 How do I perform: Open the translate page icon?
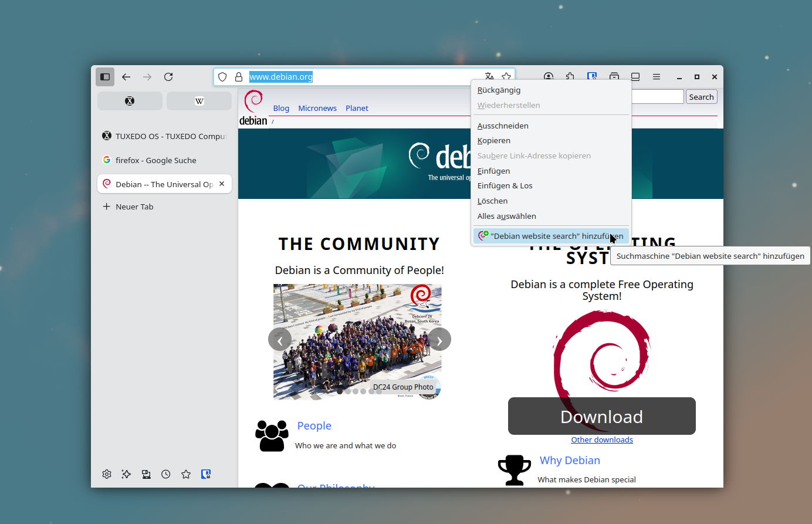coord(489,76)
